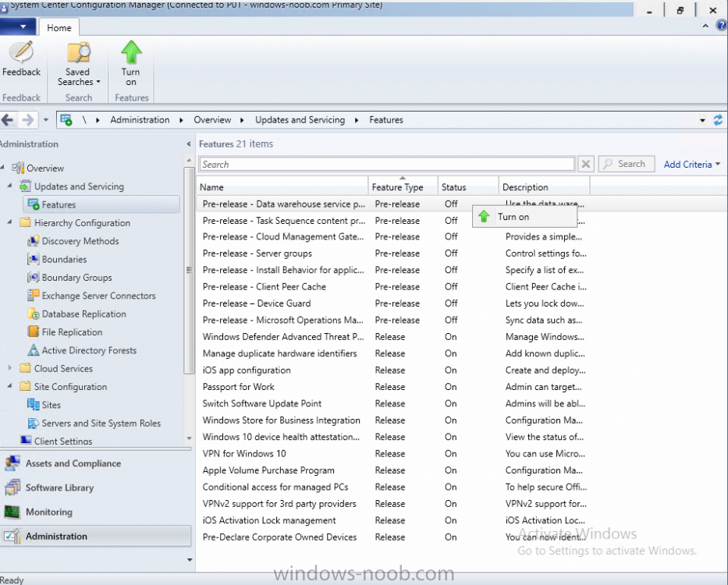The height and width of the screenshot is (585, 728).
Task: Click the File Replication icon
Action: 34,332
